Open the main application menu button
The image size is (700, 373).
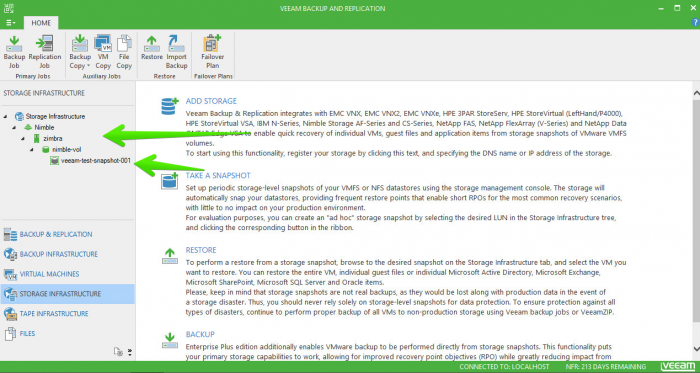click(x=11, y=23)
